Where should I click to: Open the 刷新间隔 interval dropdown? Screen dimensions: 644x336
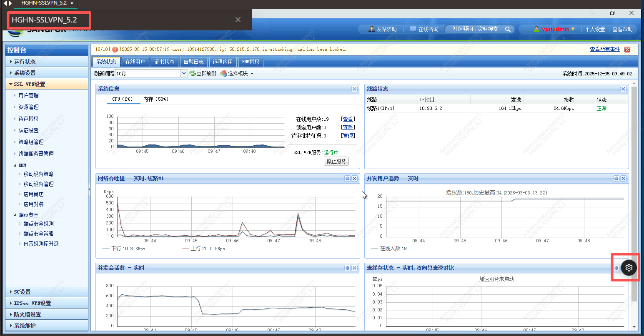click(184, 73)
